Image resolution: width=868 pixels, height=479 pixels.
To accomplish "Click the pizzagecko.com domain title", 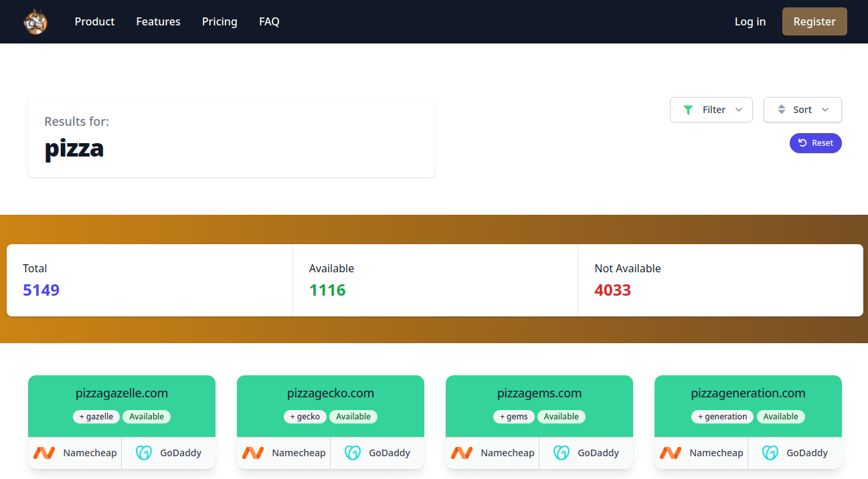I will [331, 393].
